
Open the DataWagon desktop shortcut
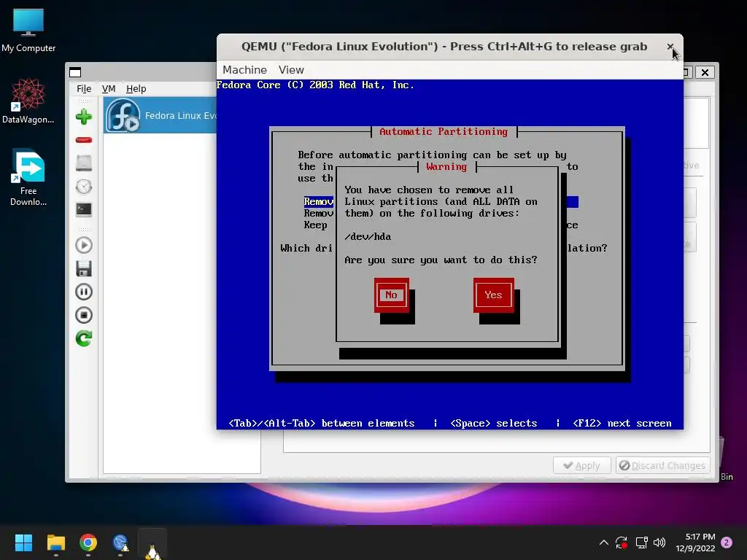[28, 101]
